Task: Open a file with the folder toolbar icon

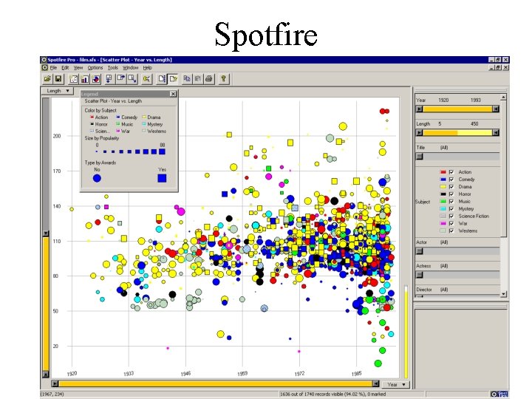Action: [x=47, y=79]
